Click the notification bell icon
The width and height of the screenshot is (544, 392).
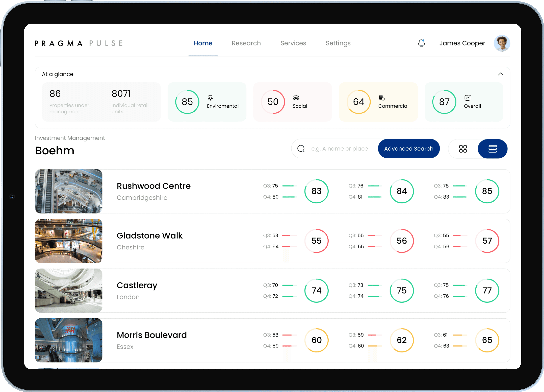click(x=421, y=43)
